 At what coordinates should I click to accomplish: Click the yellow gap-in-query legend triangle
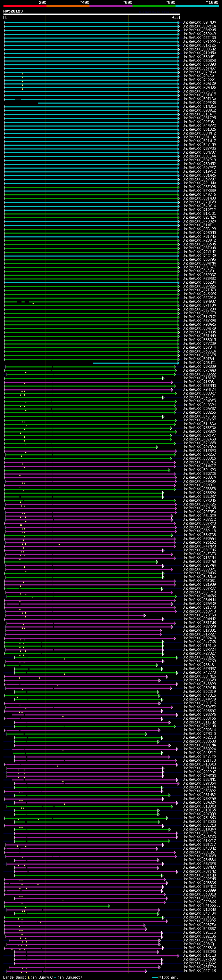coord(28,977)
